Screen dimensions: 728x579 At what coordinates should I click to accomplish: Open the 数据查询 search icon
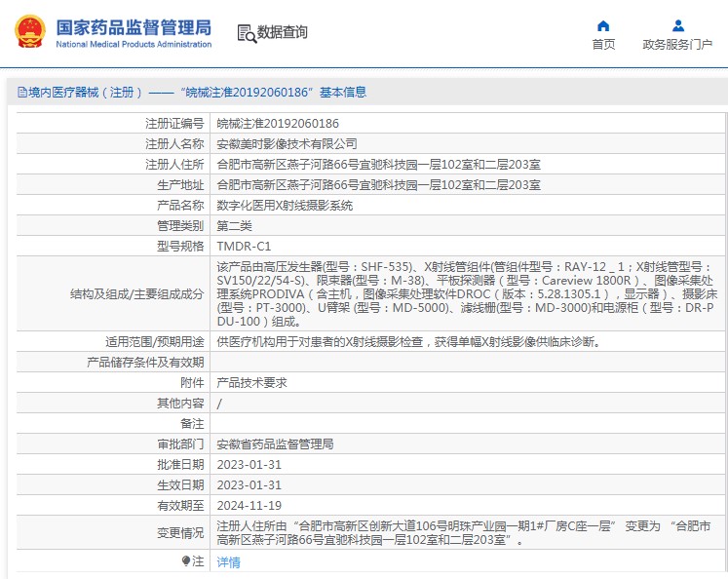pos(247,33)
